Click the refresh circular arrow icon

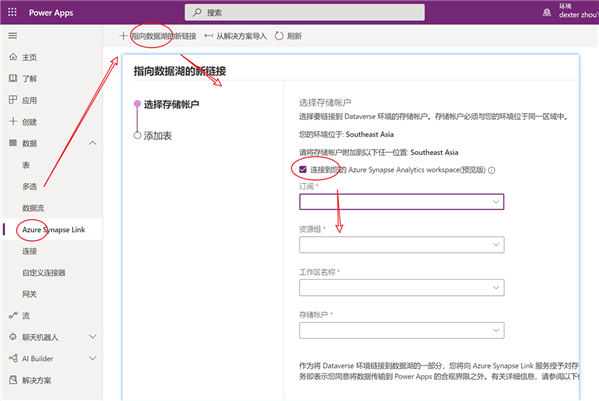[x=279, y=36]
